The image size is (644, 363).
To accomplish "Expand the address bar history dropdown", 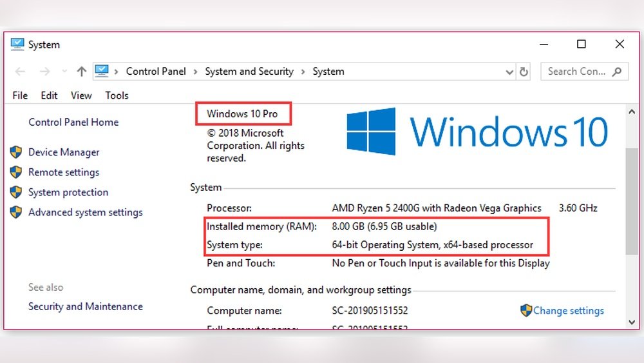I will (509, 72).
